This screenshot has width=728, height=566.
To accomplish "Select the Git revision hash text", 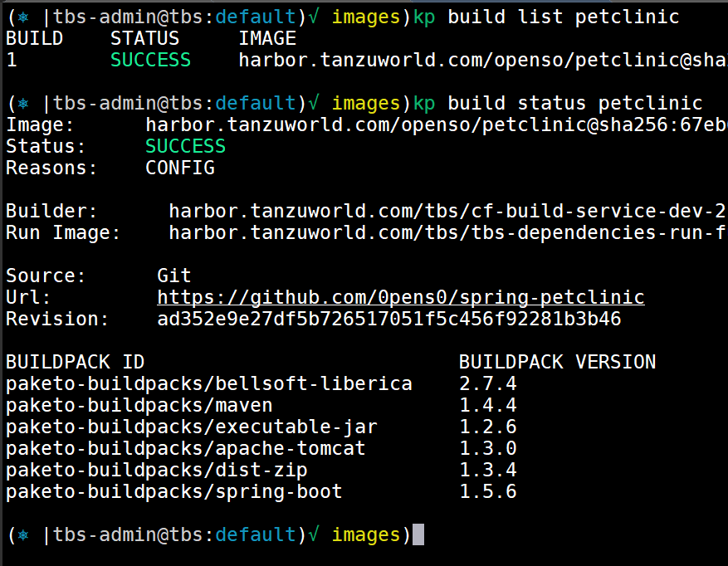I will [x=388, y=319].
